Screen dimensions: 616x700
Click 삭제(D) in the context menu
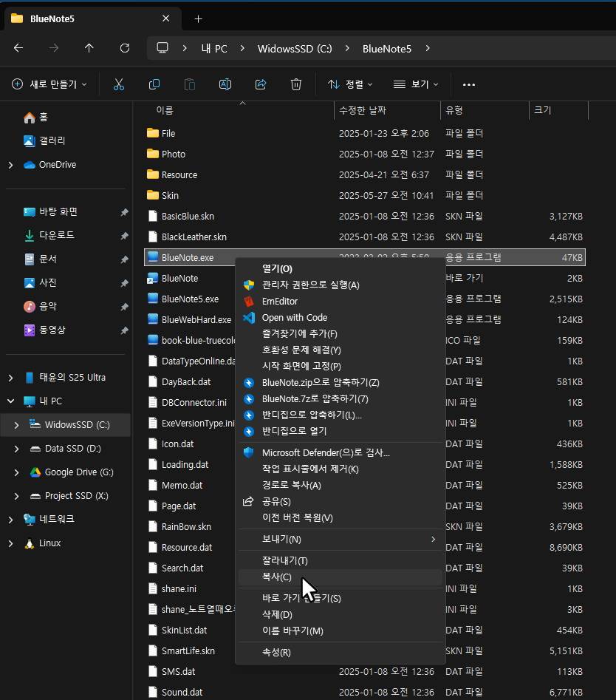(340, 615)
